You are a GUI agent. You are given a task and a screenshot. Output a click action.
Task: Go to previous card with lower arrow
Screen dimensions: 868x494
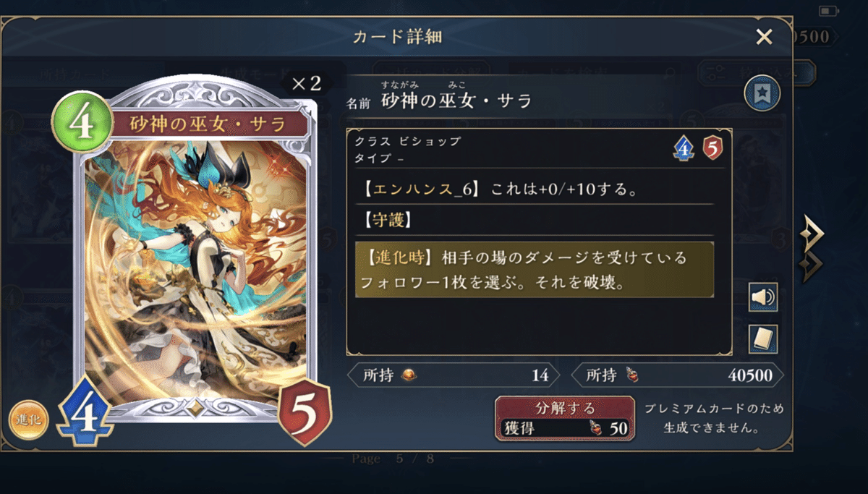point(812,265)
